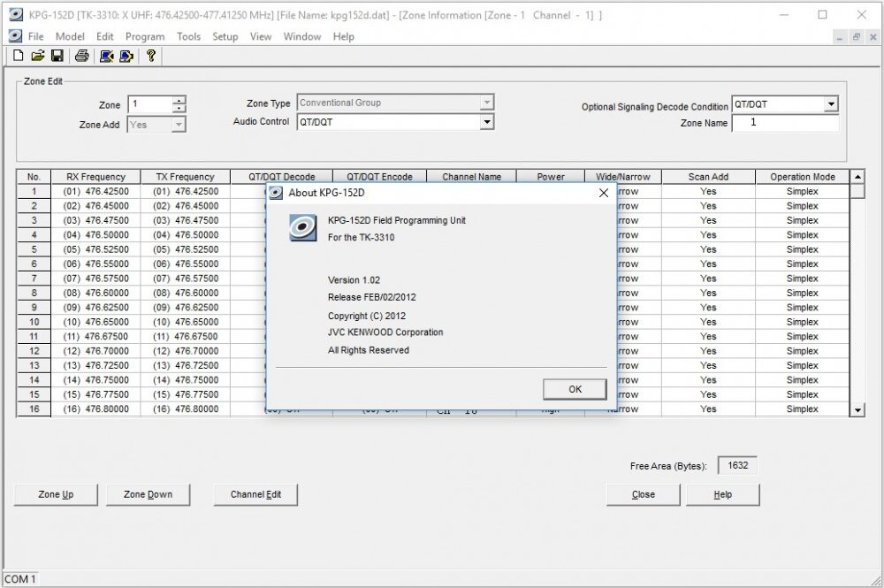The image size is (884, 588).
Task: Open the Tools menu
Action: coord(188,36)
